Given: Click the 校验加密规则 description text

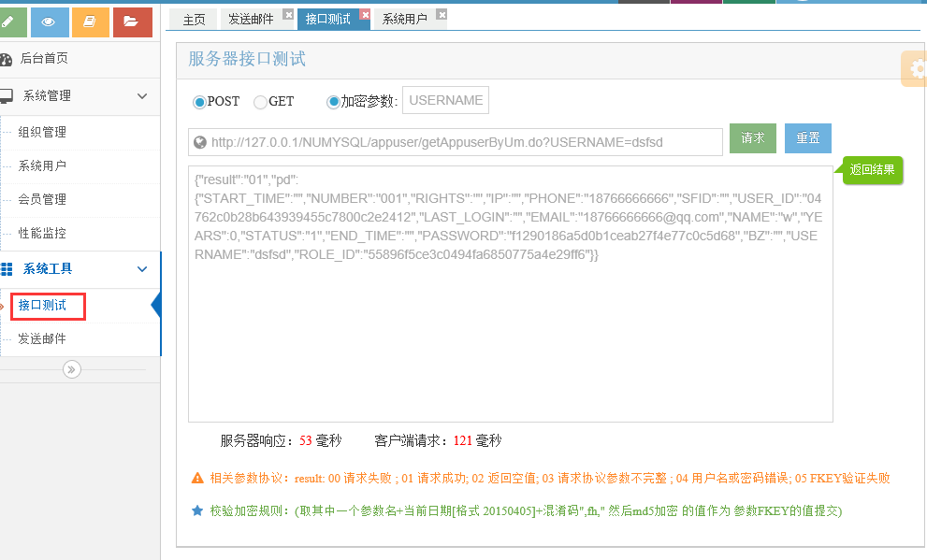Looking at the screenshot, I should [526, 511].
